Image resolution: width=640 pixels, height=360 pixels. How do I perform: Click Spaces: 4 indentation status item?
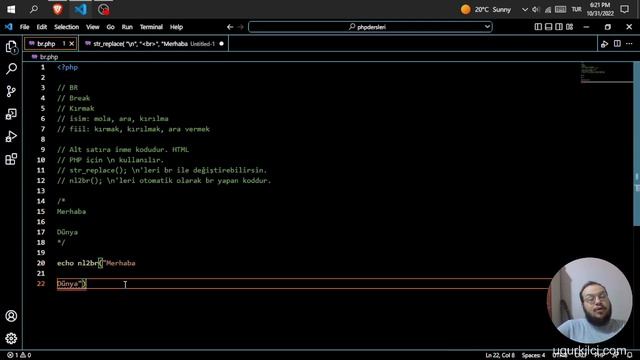(533, 355)
